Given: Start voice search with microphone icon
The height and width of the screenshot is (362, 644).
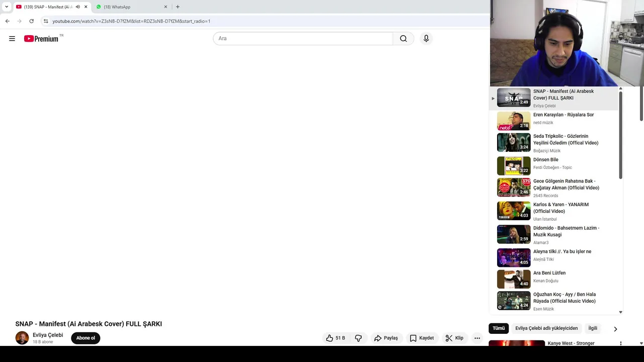Looking at the screenshot, I should click(x=426, y=39).
